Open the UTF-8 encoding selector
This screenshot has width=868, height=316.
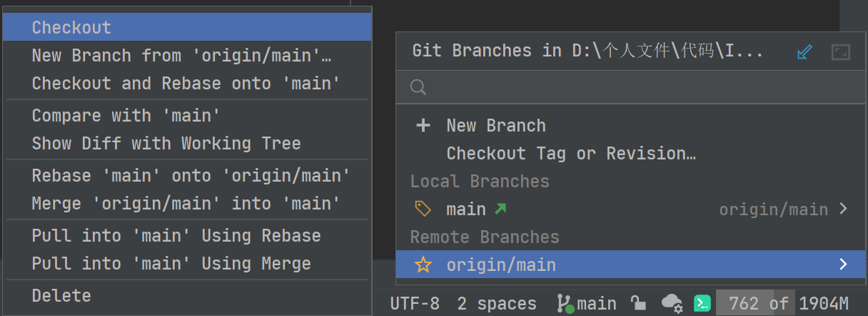(415, 303)
